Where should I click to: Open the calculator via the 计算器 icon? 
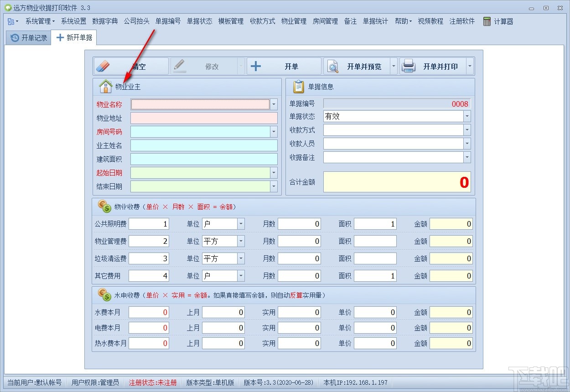pos(487,21)
